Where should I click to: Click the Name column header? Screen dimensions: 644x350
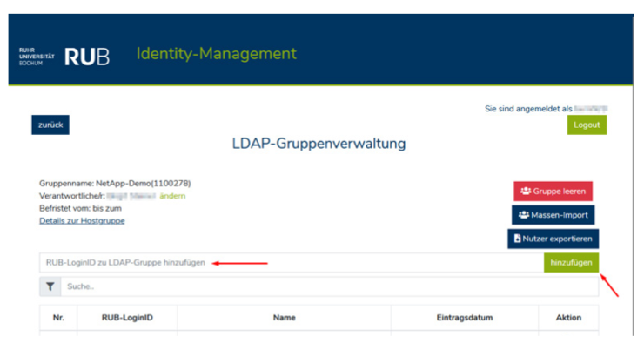coord(285,318)
